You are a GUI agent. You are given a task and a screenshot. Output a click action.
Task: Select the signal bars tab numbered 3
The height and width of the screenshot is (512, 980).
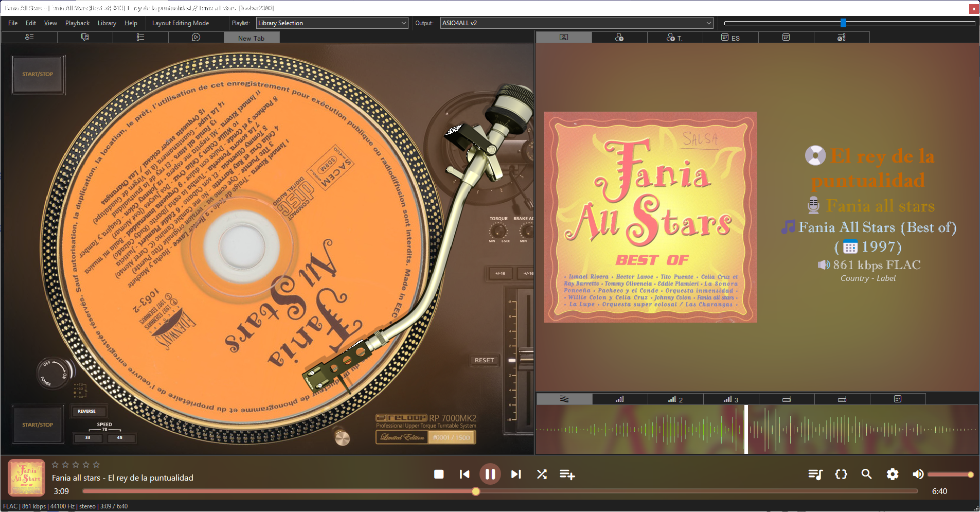(731, 399)
